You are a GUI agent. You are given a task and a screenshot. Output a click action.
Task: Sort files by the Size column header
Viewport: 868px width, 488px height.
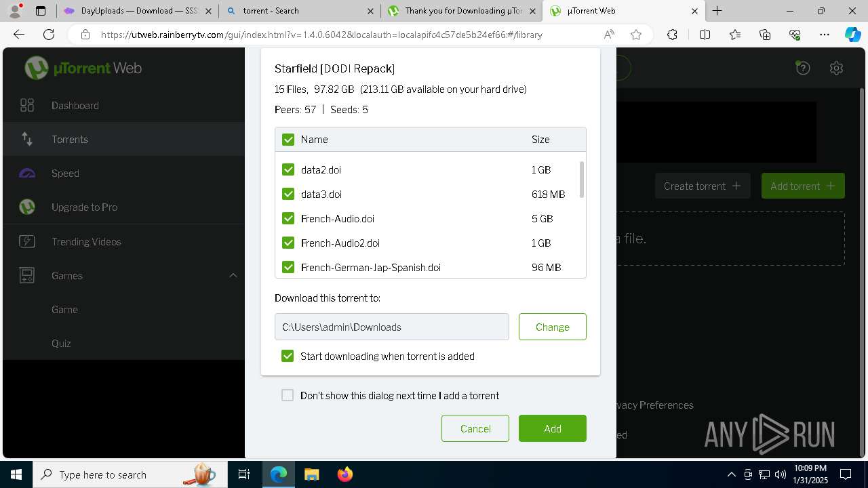click(540, 139)
